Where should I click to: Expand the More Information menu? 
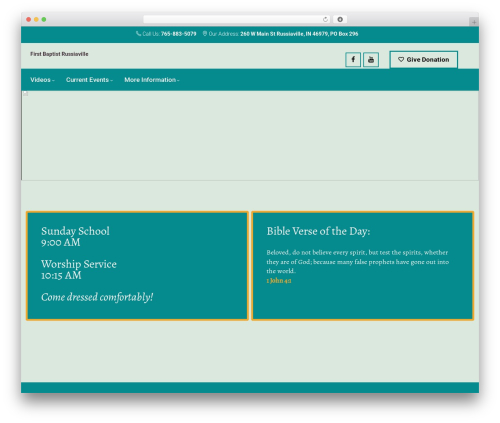(x=152, y=80)
